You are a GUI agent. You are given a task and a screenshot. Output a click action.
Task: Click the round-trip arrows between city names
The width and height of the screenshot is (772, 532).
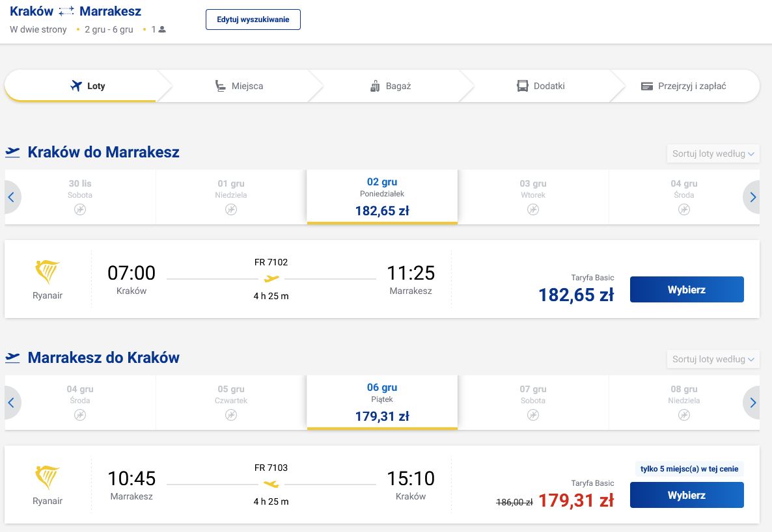[66, 12]
